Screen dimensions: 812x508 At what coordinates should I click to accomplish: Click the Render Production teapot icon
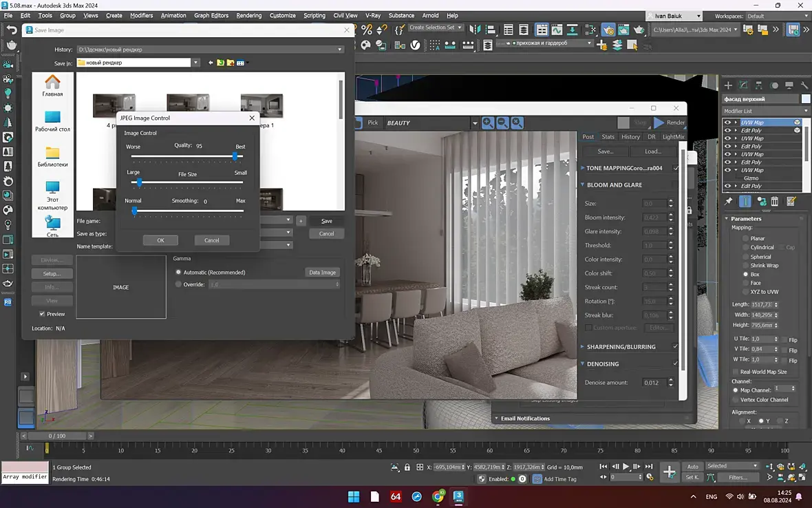[639, 30]
